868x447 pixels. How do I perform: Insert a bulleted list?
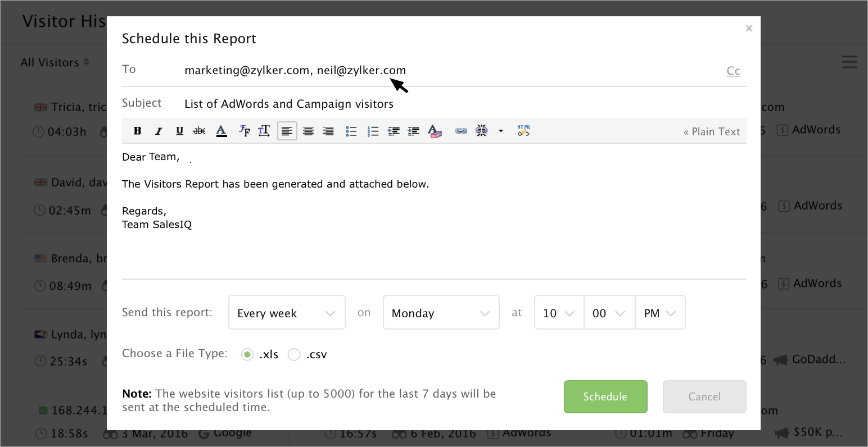point(351,131)
